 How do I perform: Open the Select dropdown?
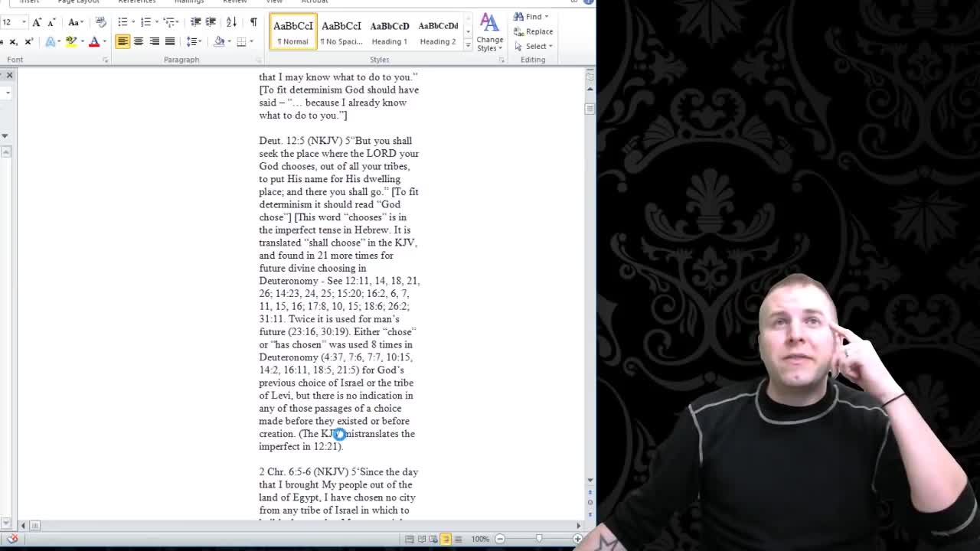click(x=534, y=46)
